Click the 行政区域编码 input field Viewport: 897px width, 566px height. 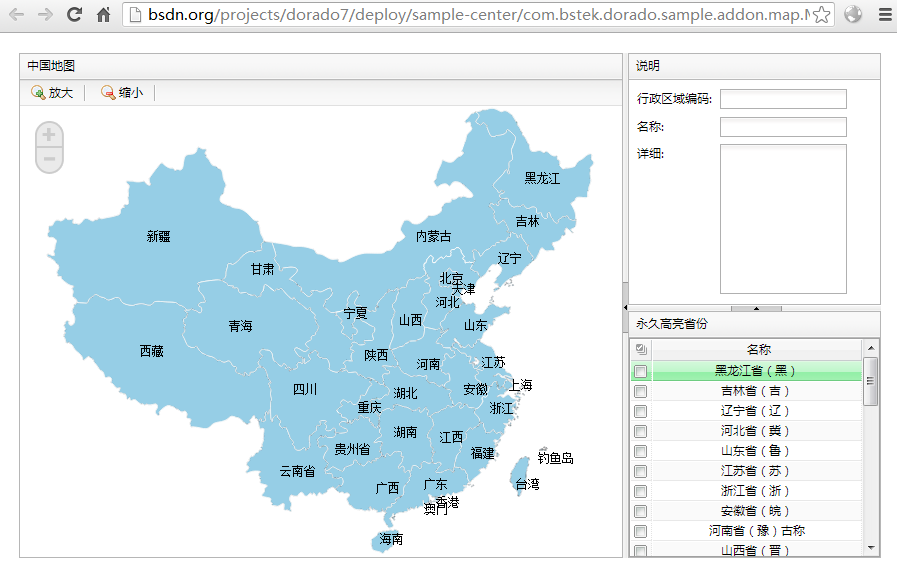tap(783, 99)
